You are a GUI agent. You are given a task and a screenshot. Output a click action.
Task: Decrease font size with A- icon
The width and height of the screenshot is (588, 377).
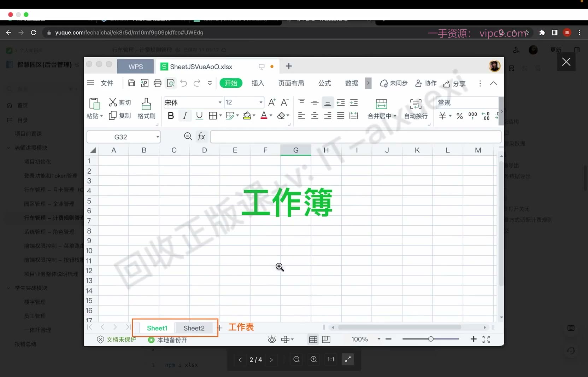284,103
